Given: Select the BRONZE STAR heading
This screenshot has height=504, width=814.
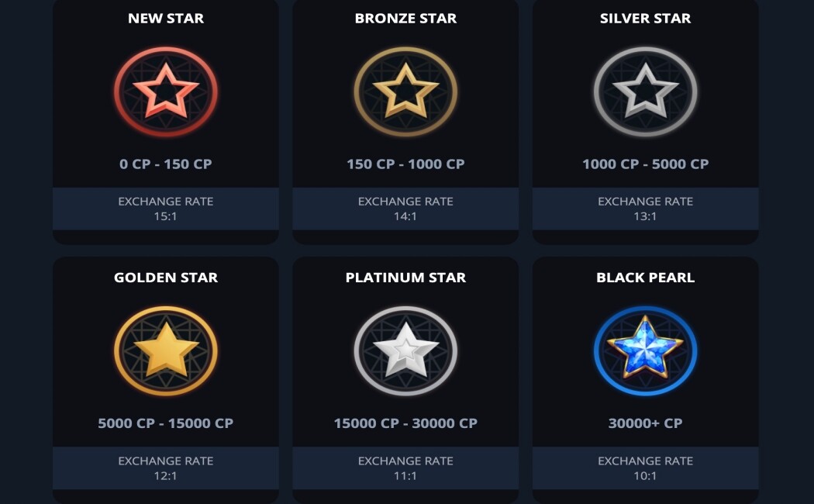Looking at the screenshot, I should point(405,19).
